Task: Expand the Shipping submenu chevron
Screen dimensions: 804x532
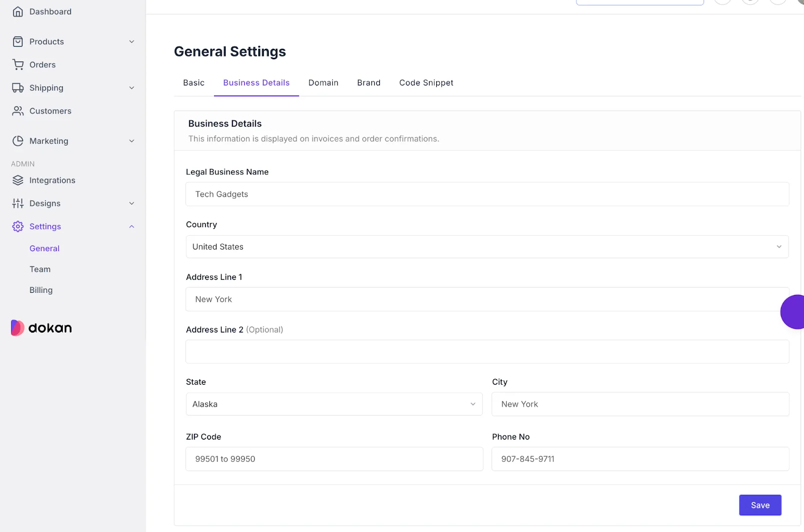Action: 132,88
